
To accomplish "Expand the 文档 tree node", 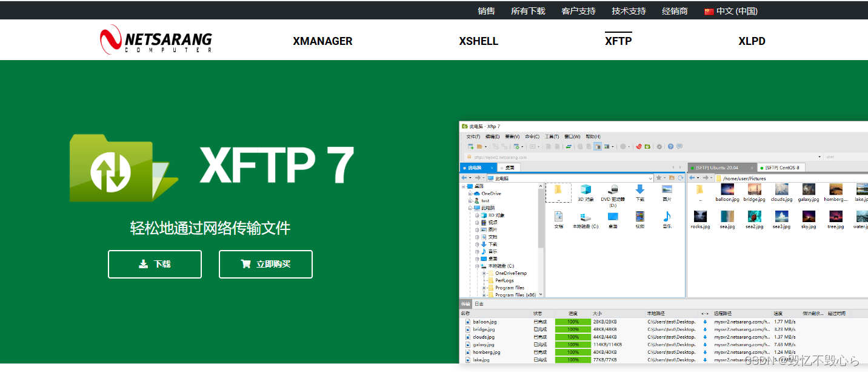I will point(477,237).
